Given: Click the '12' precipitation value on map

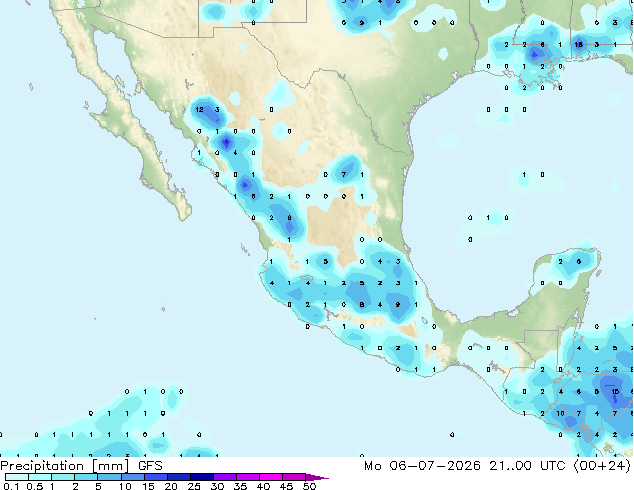Looking at the screenshot, I should 199,110.
